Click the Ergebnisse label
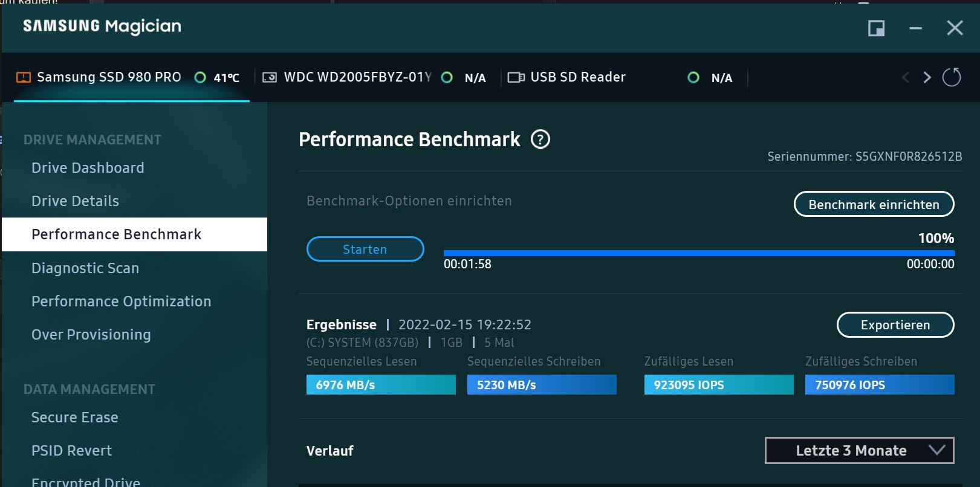 pyautogui.click(x=342, y=325)
